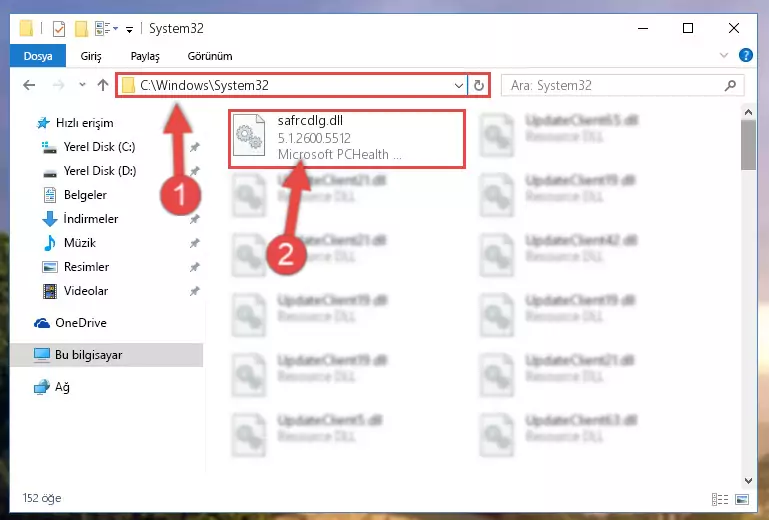Expand the address bar history dropdown
769x520 pixels.
(x=459, y=86)
